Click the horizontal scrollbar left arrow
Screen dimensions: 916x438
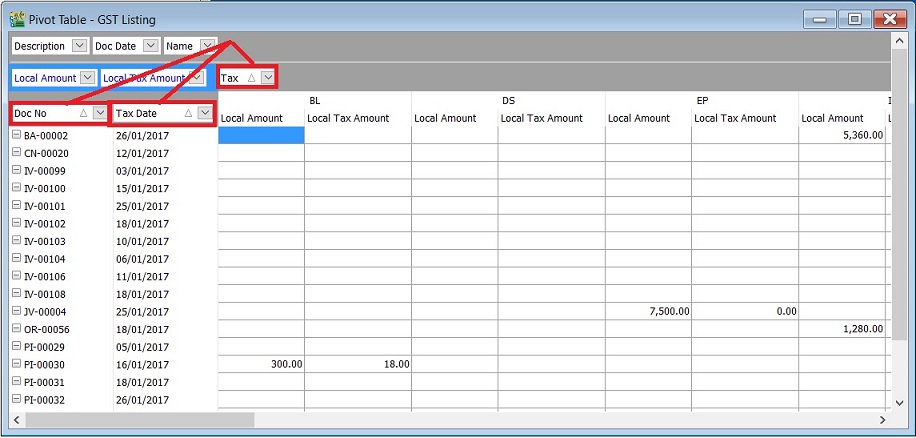coord(17,420)
